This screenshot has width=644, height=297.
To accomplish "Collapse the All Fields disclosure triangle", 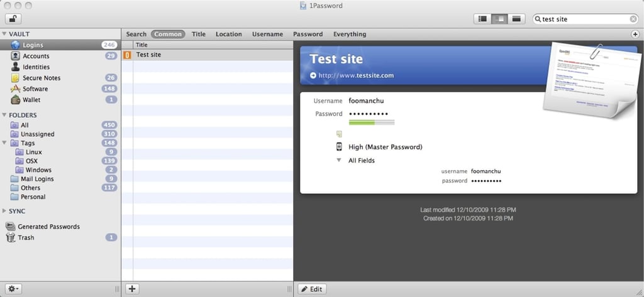I will point(339,160).
